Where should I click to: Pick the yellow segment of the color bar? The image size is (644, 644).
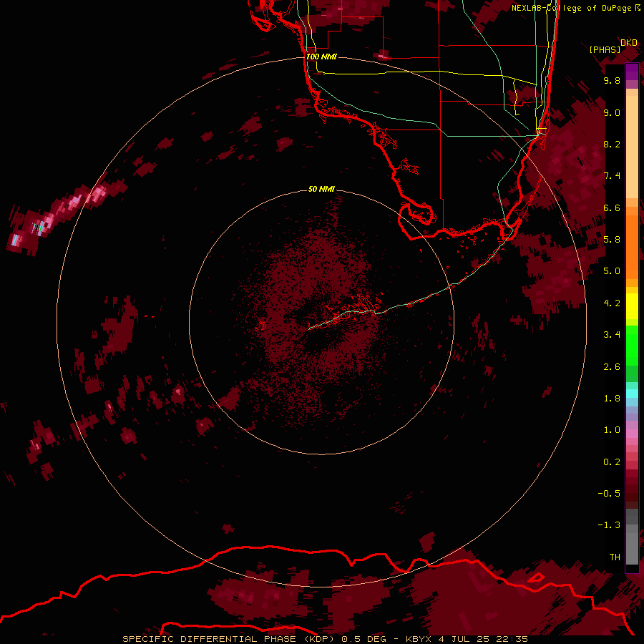632,306
